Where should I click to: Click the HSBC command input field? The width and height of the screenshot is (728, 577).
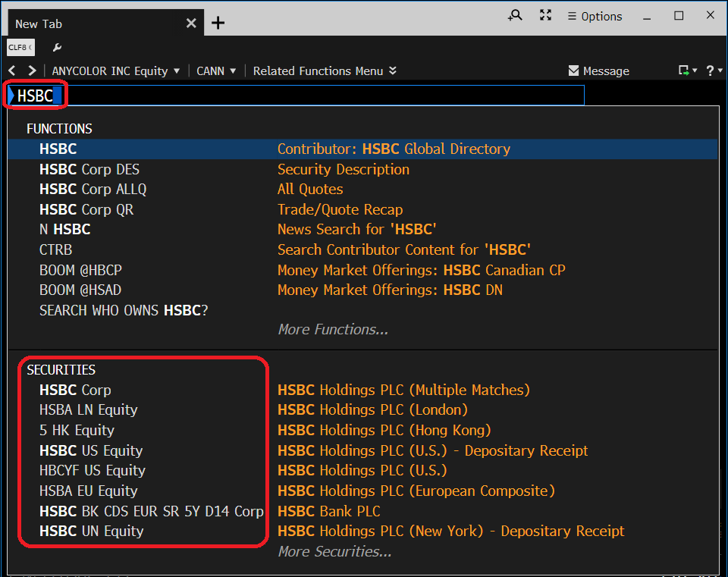click(296, 96)
